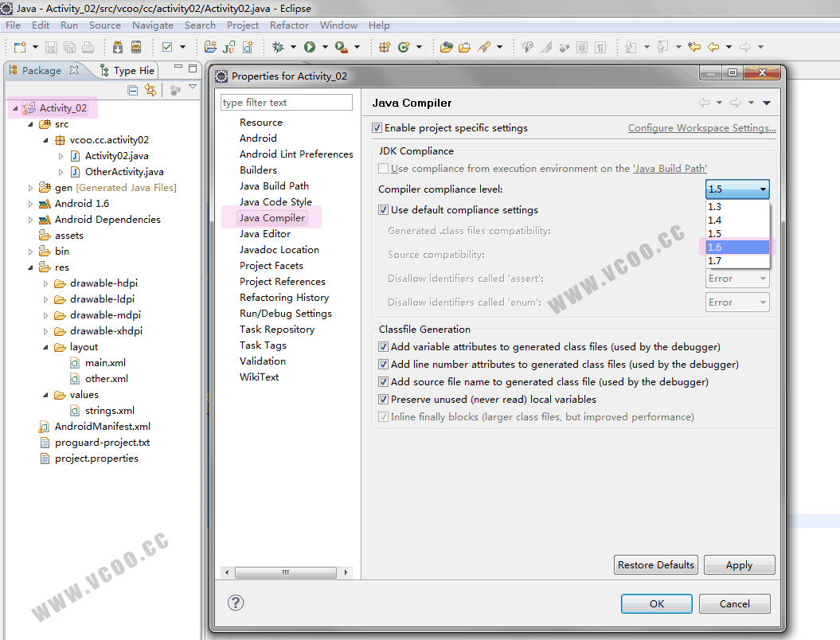This screenshot has height=640, width=840.
Task: Open Configure Workspace Settings link
Action: pyautogui.click(x=701, y=128)
